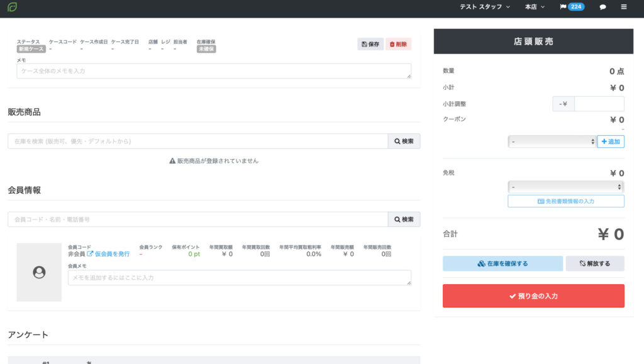This screenshot has height=364, width=644.
Task: Open the クーポン select dropdown
Action: 552,142
